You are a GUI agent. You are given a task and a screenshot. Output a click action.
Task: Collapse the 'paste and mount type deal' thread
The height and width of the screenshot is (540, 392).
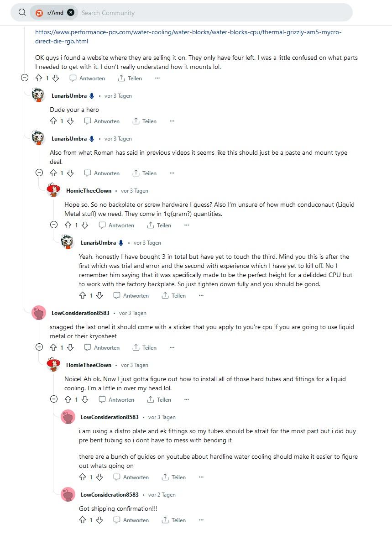[x=39, y=173]
